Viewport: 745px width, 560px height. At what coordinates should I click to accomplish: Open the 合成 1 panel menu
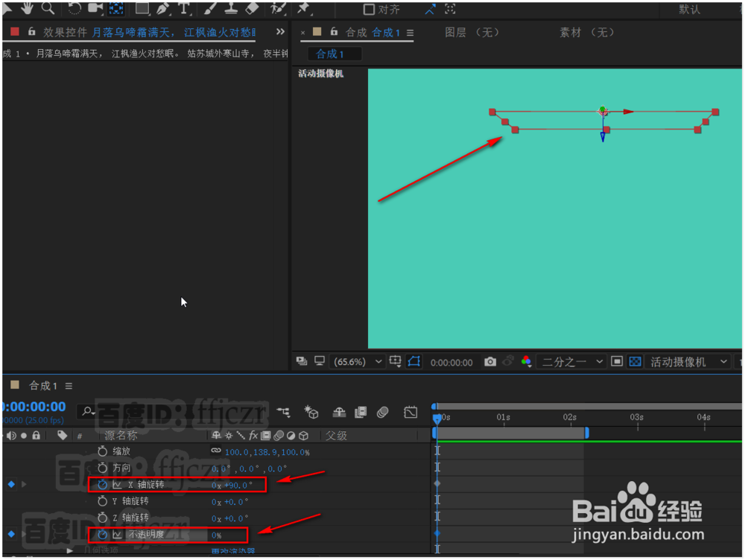[x=410, y=33]
